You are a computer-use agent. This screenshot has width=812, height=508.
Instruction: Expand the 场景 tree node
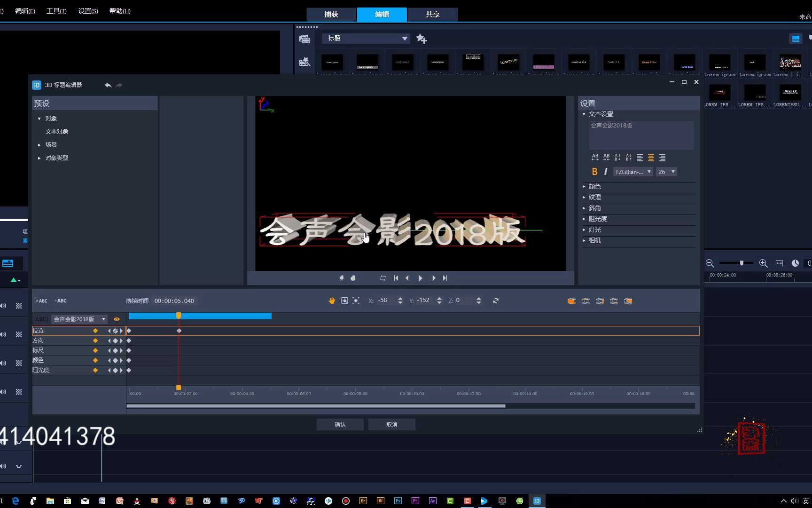[39, 145]
